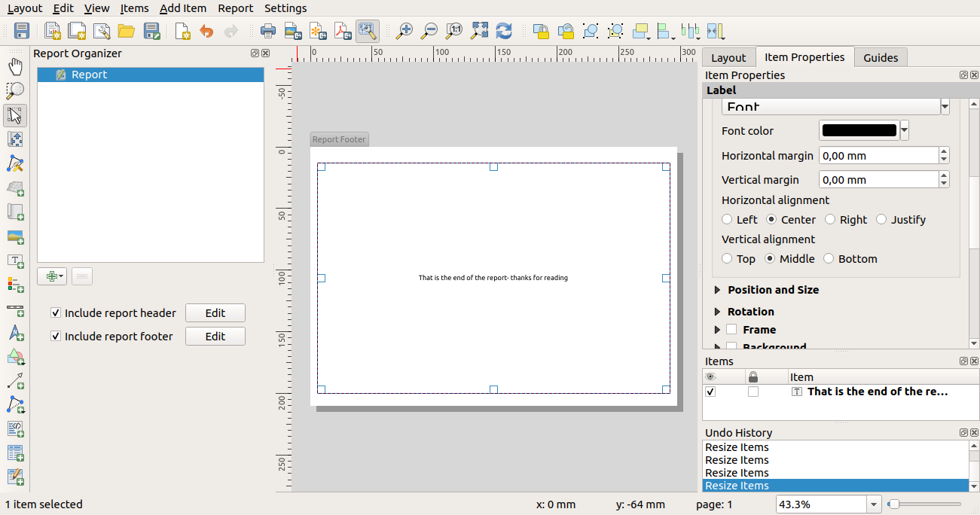Click the Horizontal margin input field
980x515 pixels.
coord(878,156)
